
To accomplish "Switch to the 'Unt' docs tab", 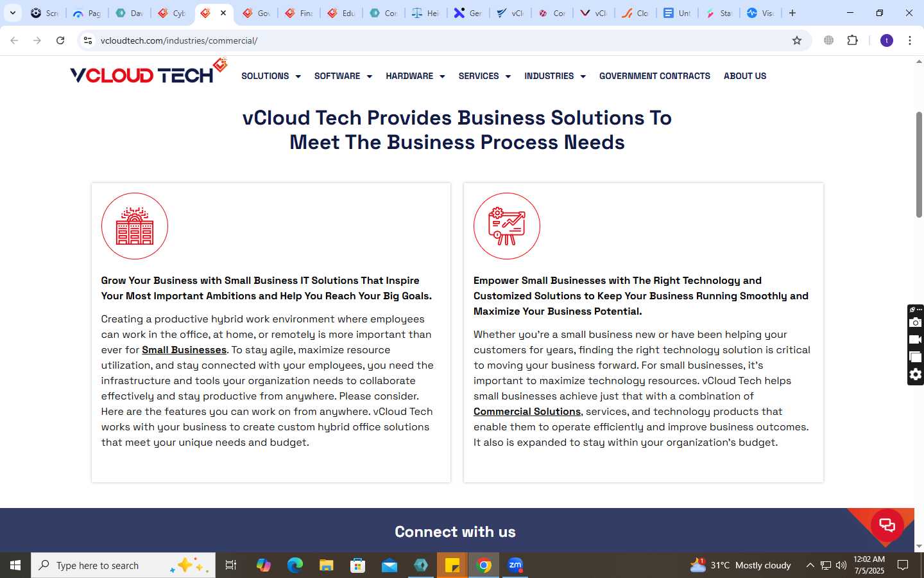I will tap(677, 13).
